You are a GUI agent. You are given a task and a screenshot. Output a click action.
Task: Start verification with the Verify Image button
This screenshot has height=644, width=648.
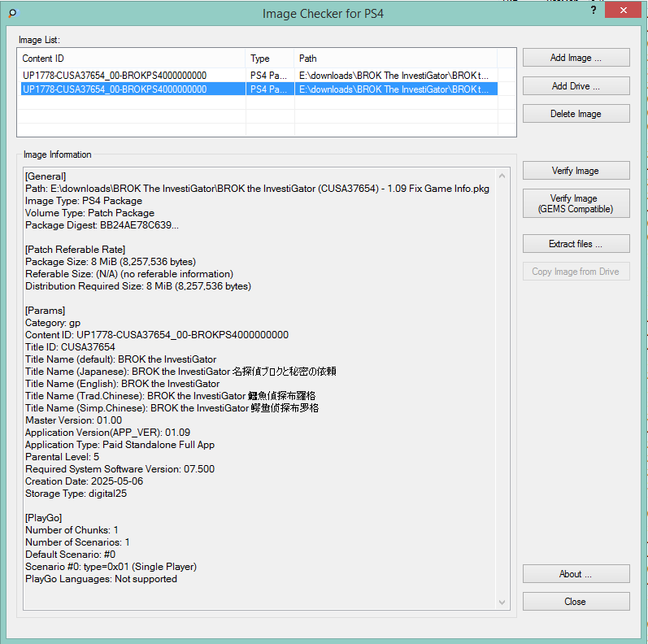click(x=576, y=171)
